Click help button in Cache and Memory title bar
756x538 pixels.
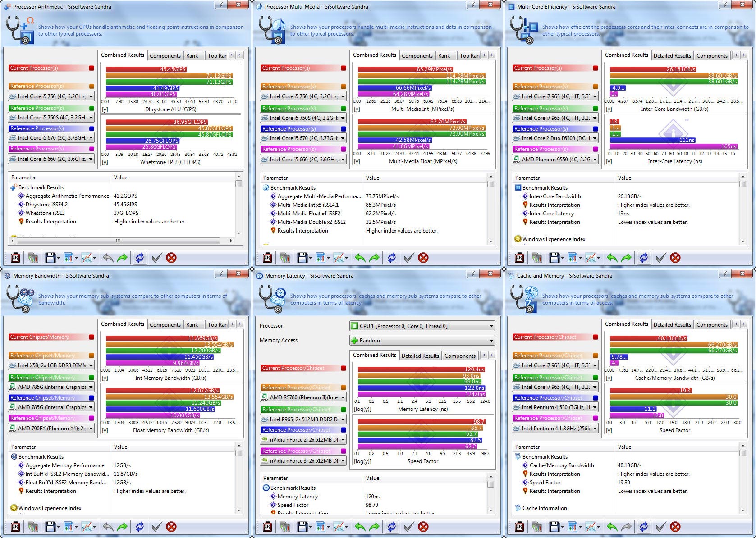725,274
